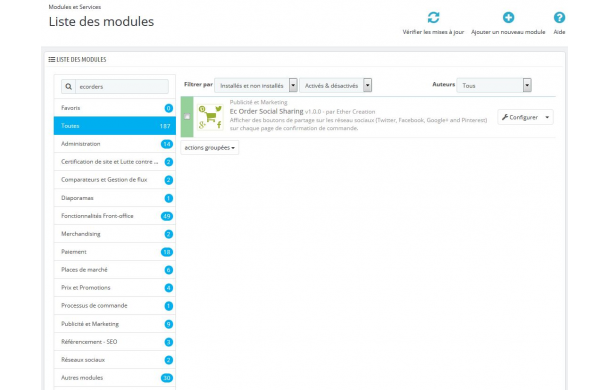Open the Aide question mark icon
This screenshot has height=390, width=610.
click(x=559, y=18)
